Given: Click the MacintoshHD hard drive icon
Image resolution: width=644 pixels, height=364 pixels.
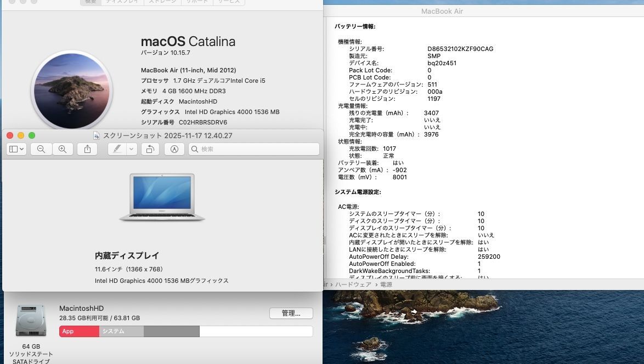Looking at the screenshot, I should (31, 321).
